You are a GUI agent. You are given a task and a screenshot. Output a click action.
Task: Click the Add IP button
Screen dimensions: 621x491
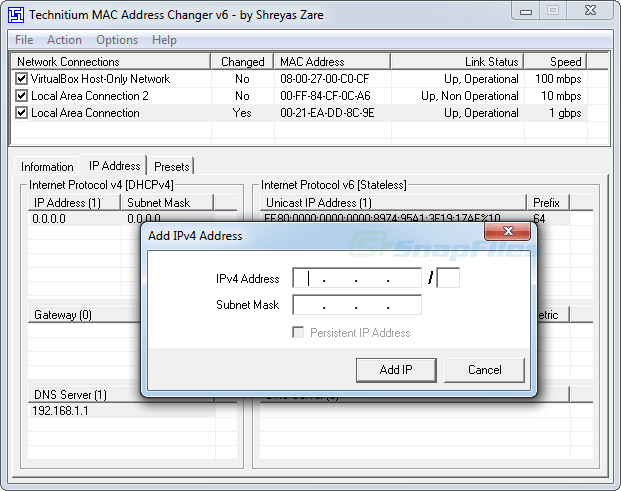tap(396, 370)
